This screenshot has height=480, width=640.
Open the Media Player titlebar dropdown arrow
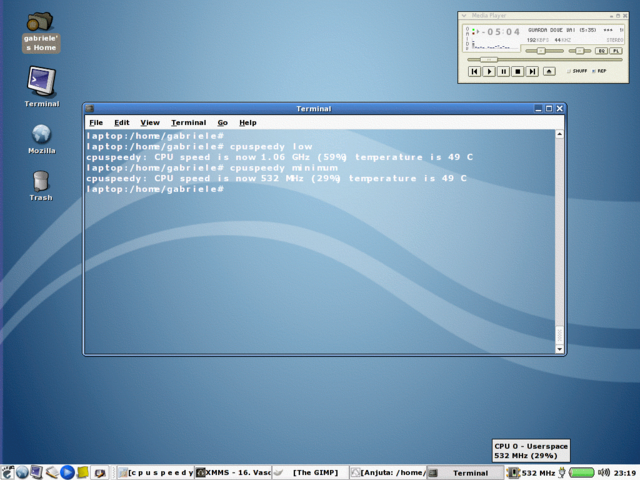[x=464, y=16]
